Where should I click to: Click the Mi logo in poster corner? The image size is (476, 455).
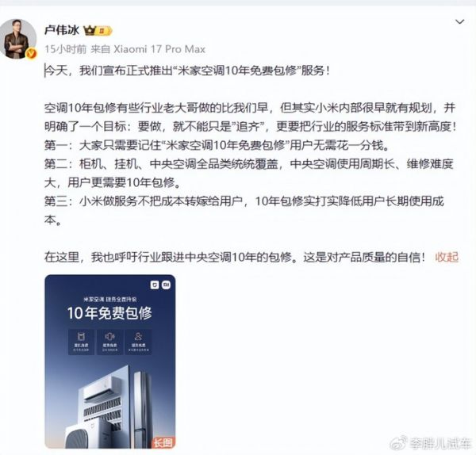click(166, 285)
